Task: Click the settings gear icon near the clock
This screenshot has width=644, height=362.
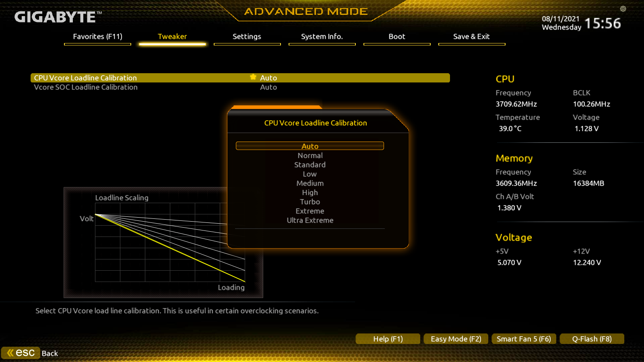Action: (623, 9)
